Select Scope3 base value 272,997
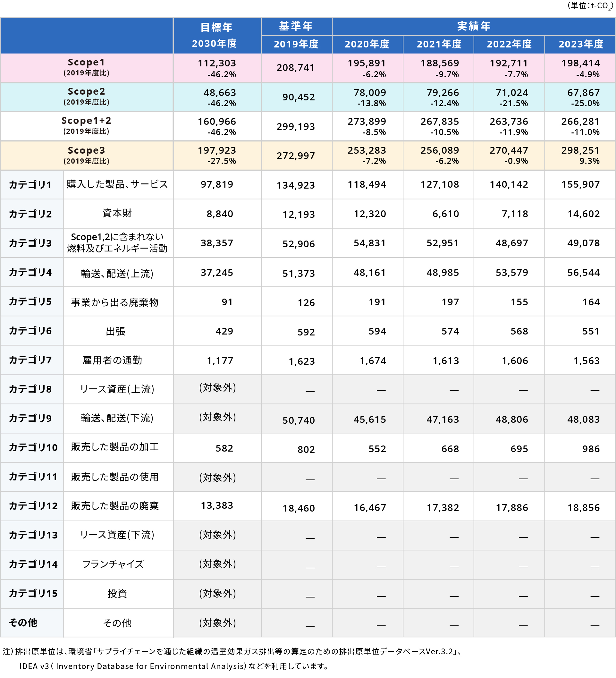 [296, 156]
